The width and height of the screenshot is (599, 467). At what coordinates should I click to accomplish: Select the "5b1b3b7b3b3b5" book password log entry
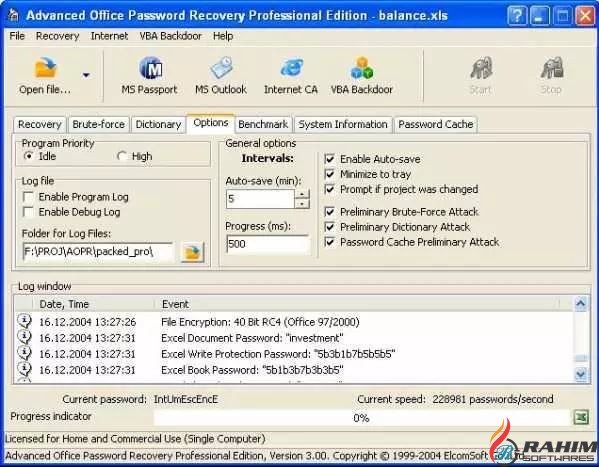(293, 370)
